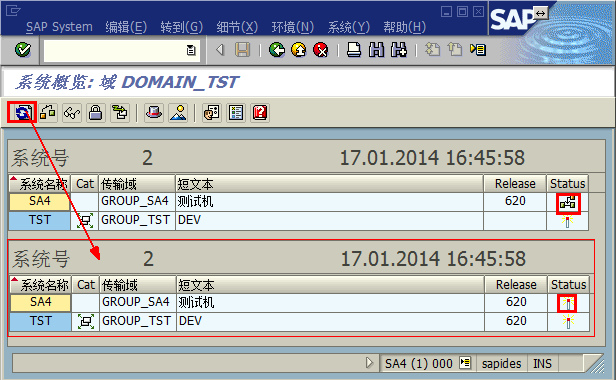Select TST system name in upper table
The width and height of the screenshot is (616, 380).
[x=40, y=220]
